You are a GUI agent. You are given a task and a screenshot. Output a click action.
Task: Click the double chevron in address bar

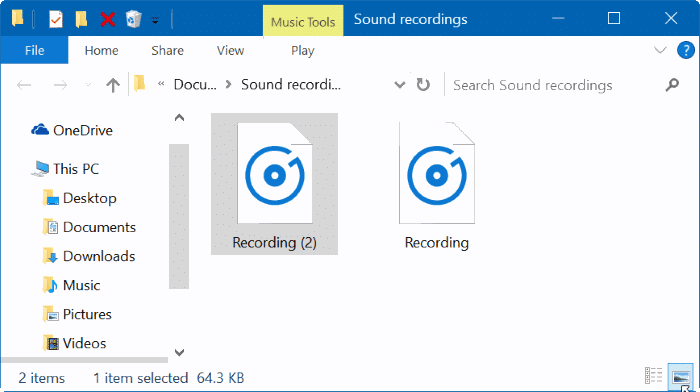(161, 84)
